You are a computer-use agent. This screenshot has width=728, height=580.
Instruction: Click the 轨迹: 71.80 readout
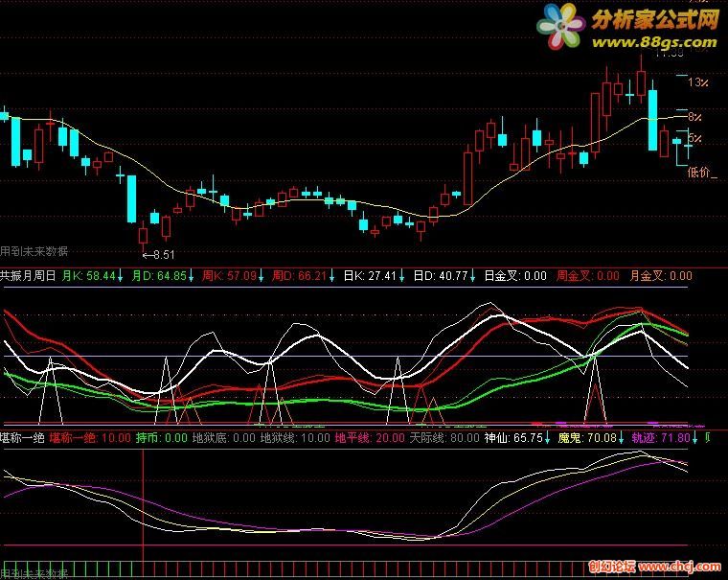[661, 438]
